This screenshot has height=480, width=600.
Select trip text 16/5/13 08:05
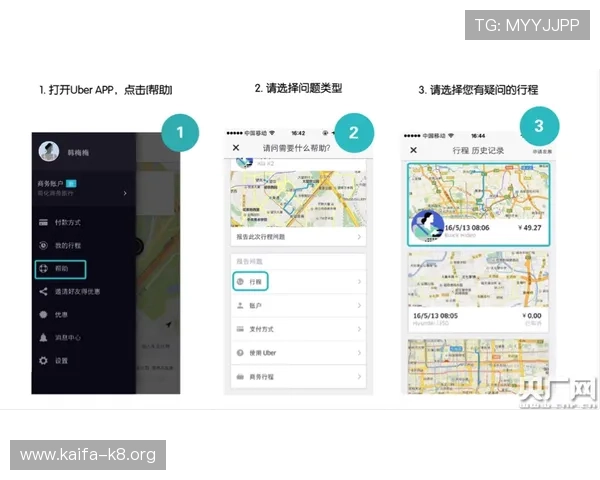click(x=435, y=316)
